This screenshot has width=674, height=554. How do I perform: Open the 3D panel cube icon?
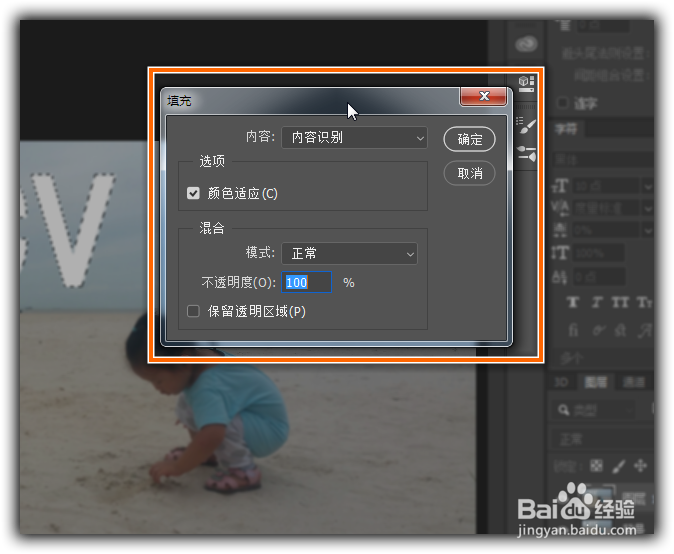[x=526, y=83]
